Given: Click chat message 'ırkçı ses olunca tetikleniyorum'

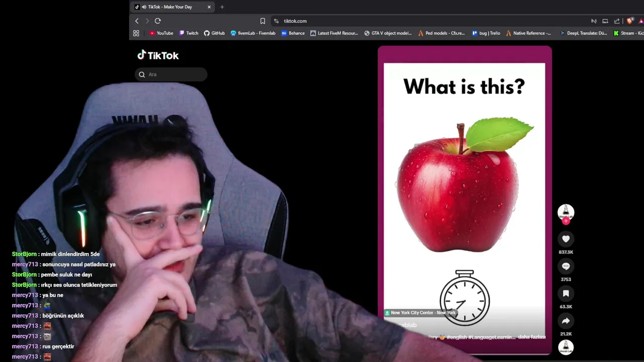Looking at the screenshot, I should pos(79,285).
